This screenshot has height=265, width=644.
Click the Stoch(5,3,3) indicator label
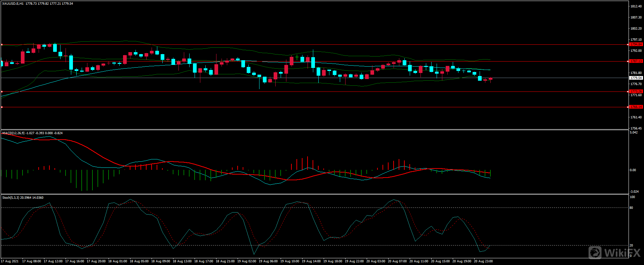pyautogui.click(x=11, y=198)
